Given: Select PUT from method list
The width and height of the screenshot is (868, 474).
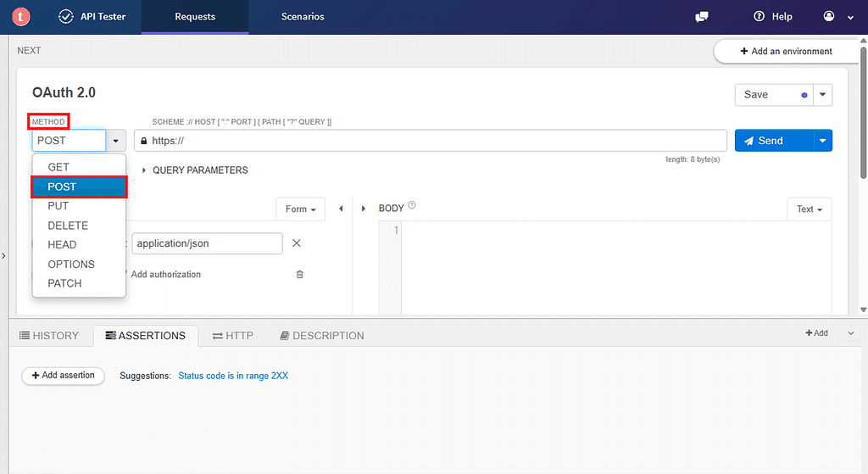Looking at the screenshot, I should pyautogui.click(x=79, y=206).
